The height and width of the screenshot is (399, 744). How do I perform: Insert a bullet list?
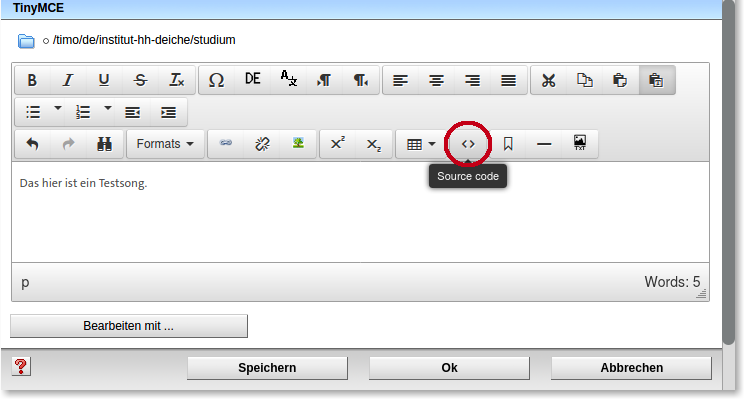pos(33,112)
